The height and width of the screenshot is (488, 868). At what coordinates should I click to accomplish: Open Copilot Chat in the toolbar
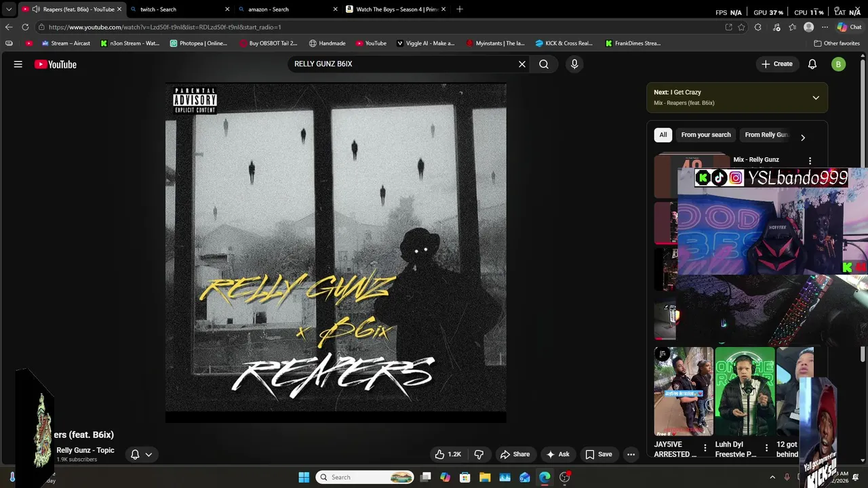coord(849,27)
